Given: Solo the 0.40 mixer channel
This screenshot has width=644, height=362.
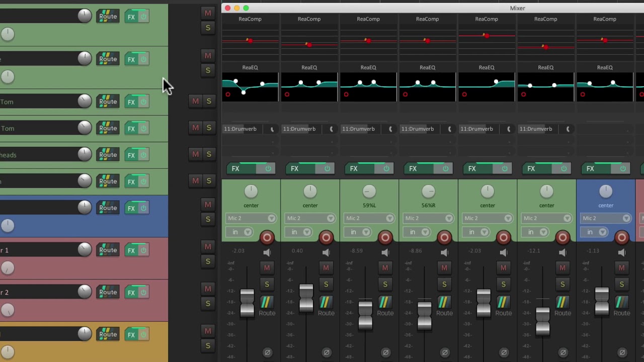Looking at the screenshot, I should (326, 285).
